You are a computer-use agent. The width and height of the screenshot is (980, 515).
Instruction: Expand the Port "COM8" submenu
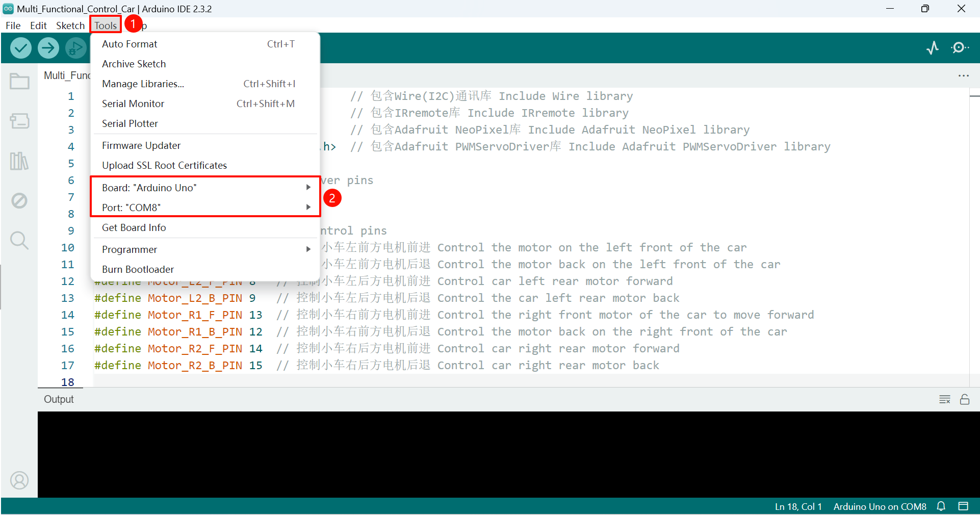(x=205, y=208)
